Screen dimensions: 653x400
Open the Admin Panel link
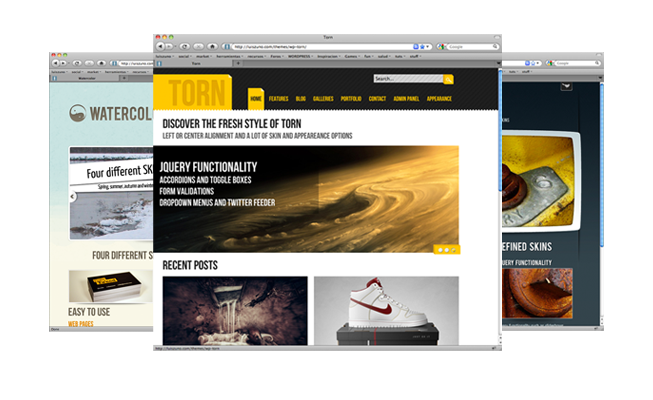coord(408,100)
